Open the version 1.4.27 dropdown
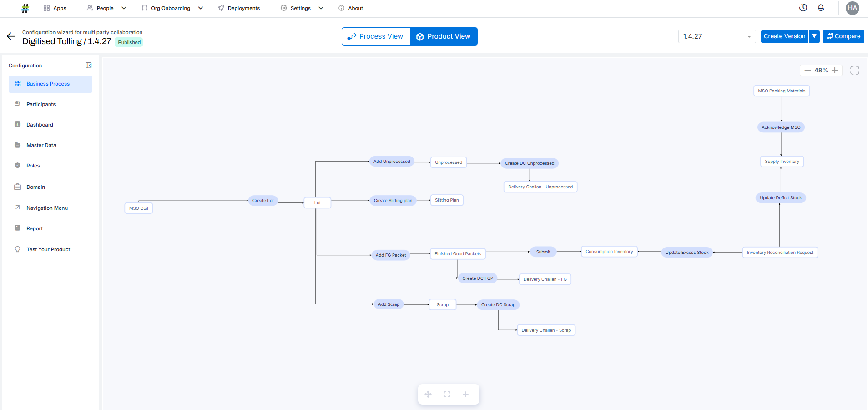868x410 pixels. 717,36
